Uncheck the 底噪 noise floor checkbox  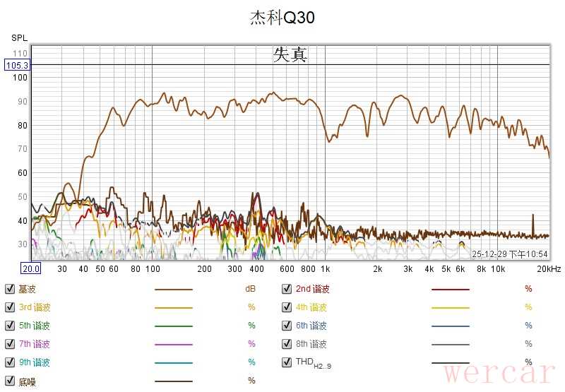coord(9,381)
